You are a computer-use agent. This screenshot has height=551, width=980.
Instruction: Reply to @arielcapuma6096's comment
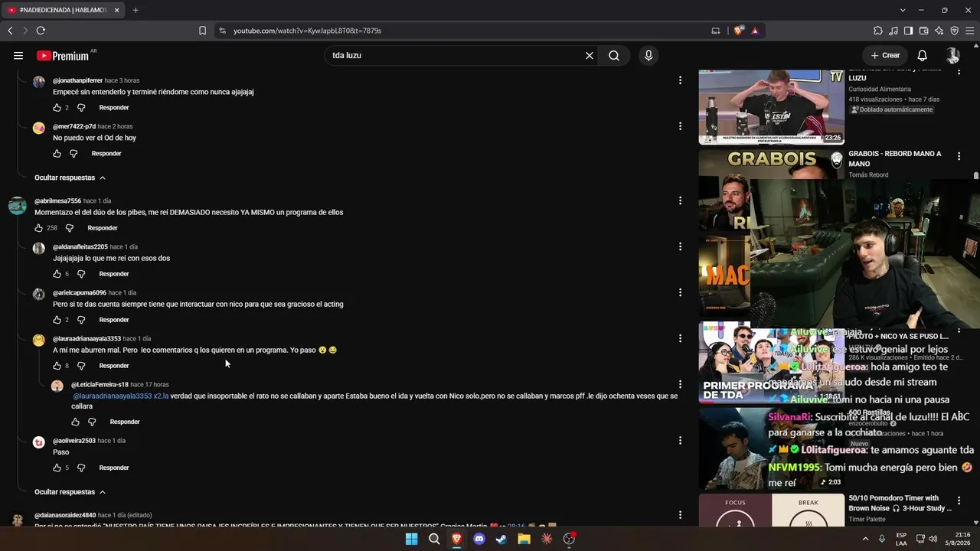(114, 320)
